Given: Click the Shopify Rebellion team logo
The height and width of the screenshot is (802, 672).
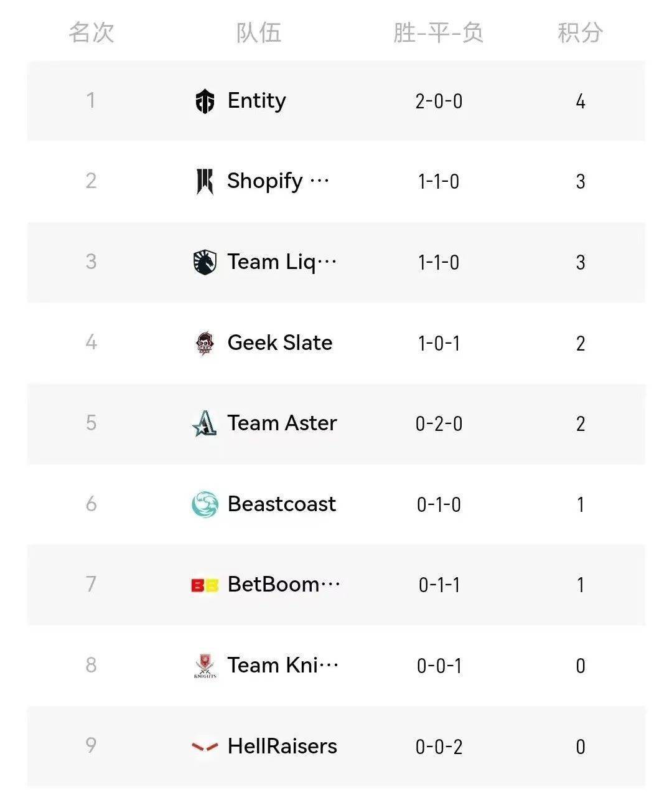Looking at the screenshot, I should coord(205,181).
